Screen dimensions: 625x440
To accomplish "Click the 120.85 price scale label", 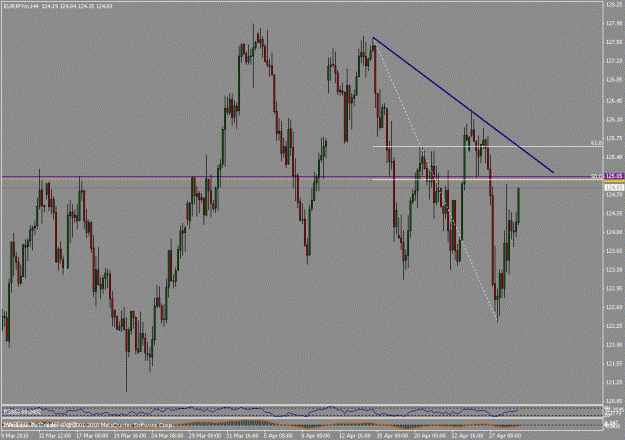I will point(614,401).
